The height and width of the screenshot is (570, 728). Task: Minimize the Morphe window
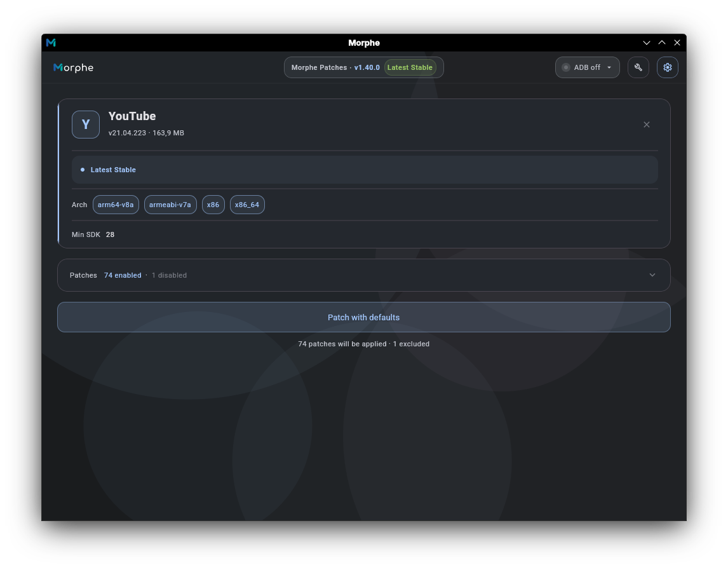pyautogui.click(x=646, y=43)
